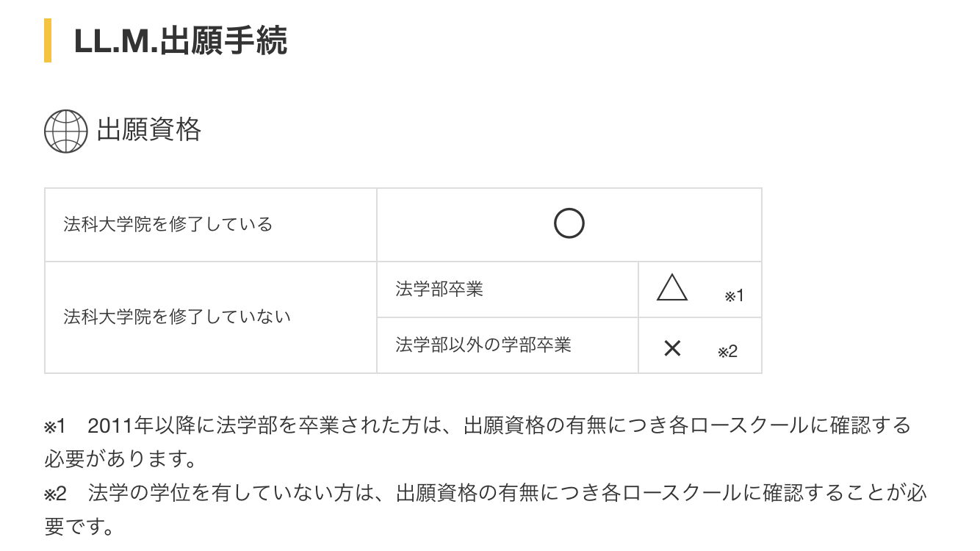Select the 法科大学院を修了していない table cell
This screenshot has width=980, height=551.
(x=177, y=317)
